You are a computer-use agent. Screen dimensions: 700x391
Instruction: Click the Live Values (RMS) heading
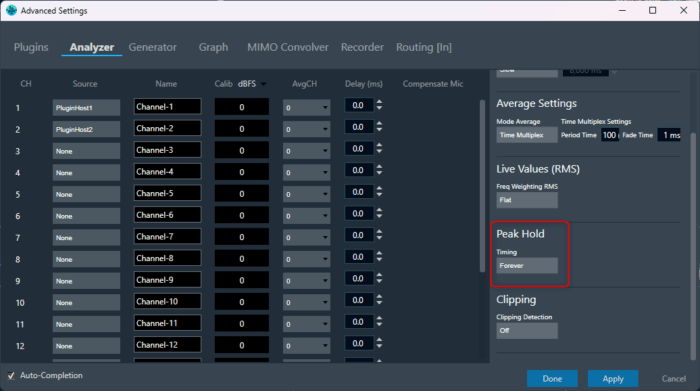538,169
